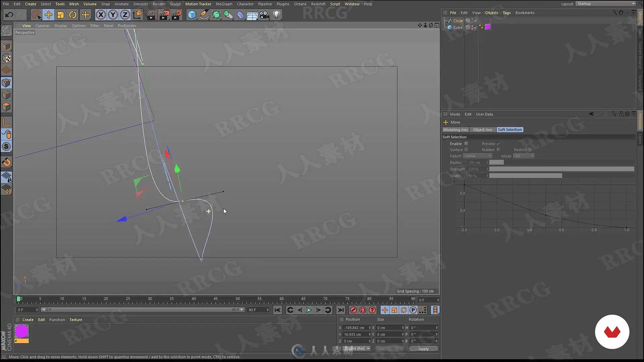The width and height of the screenshot is (644, 362).
Task: Click the Light bulb object icon
Action: pyautogui.click(x=277, y=15)
